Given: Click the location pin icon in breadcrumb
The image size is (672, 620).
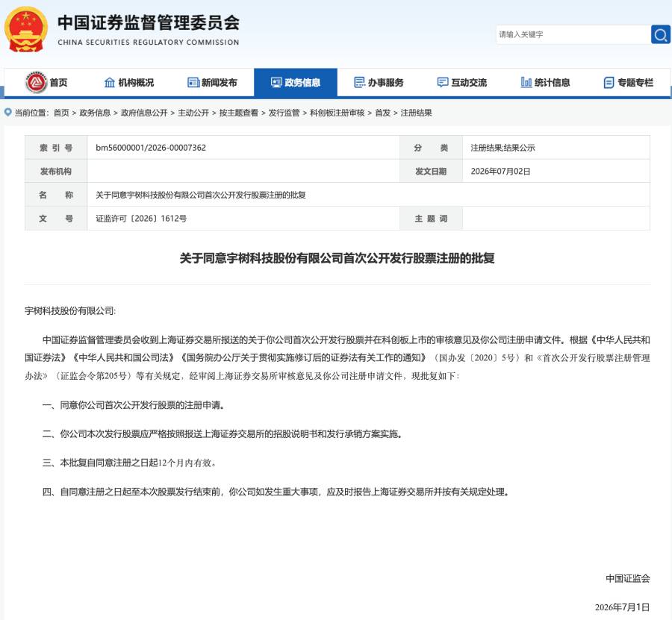Looking at the screenshot, I should click(7, 112).
